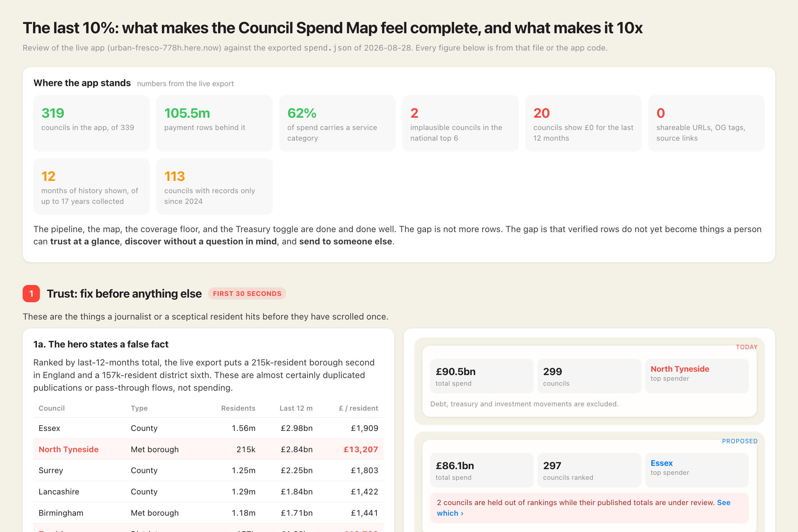Click the £90.5bn total spend tile
798x532 pixels.
click(482, 376)
